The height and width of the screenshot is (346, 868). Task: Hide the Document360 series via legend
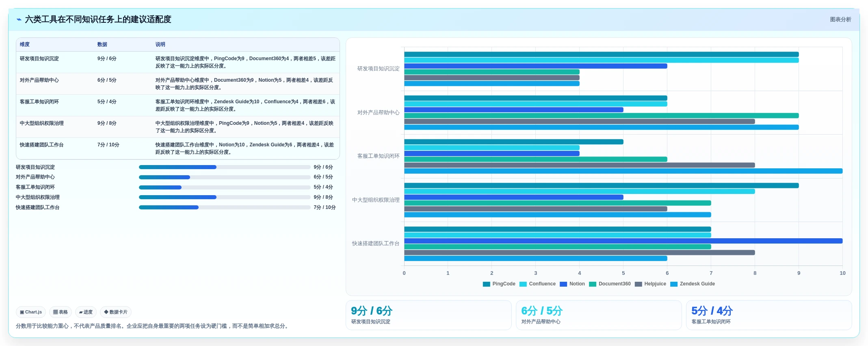pos(610,284)
